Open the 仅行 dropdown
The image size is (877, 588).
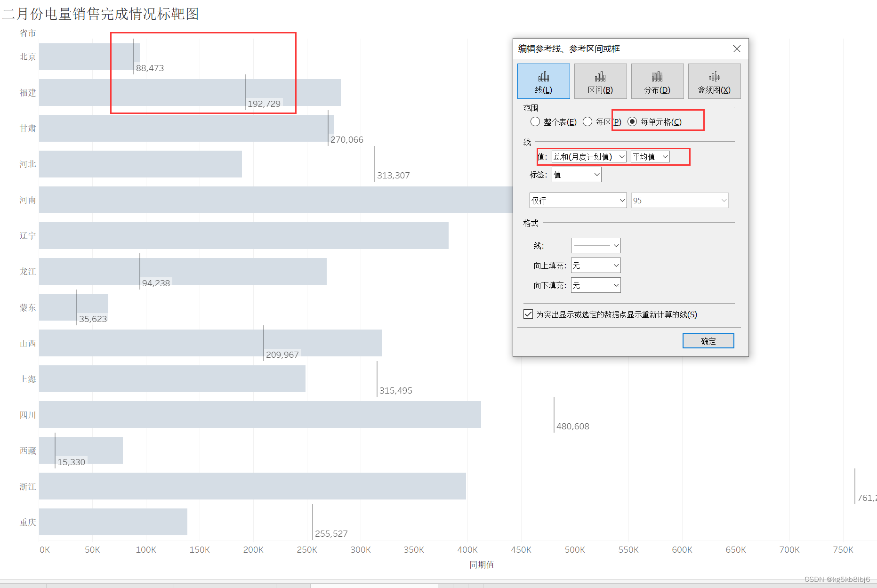tap(578, 201)
